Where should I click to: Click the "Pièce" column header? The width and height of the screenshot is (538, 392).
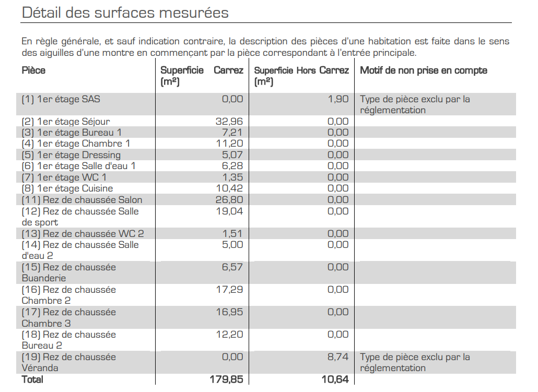pyautogui.click(x=33, y=70)
